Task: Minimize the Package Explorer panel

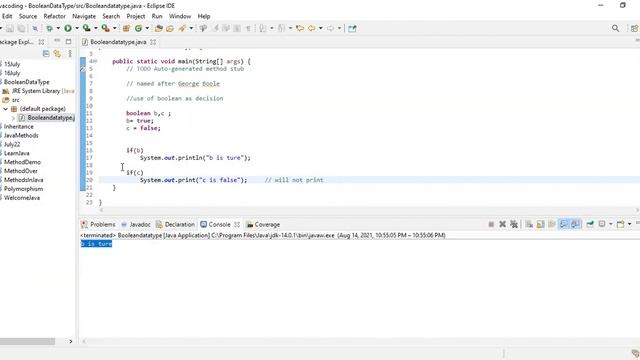Action: point(57,41)
